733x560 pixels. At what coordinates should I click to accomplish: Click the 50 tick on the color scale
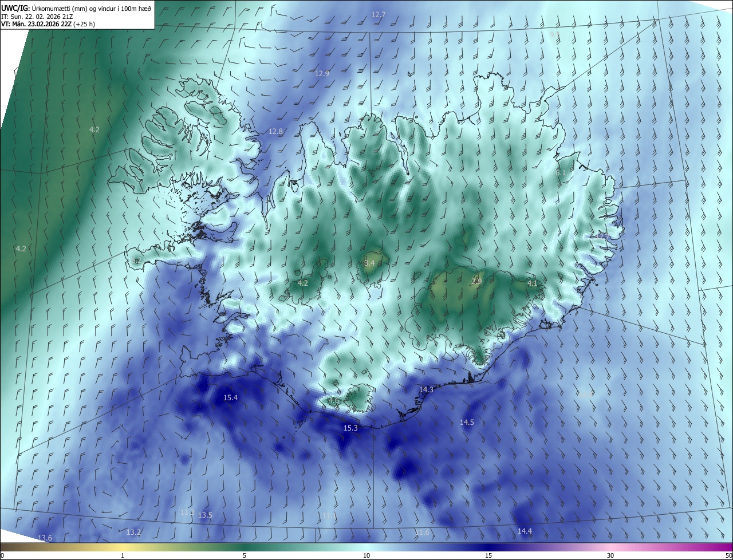point(728,555)
